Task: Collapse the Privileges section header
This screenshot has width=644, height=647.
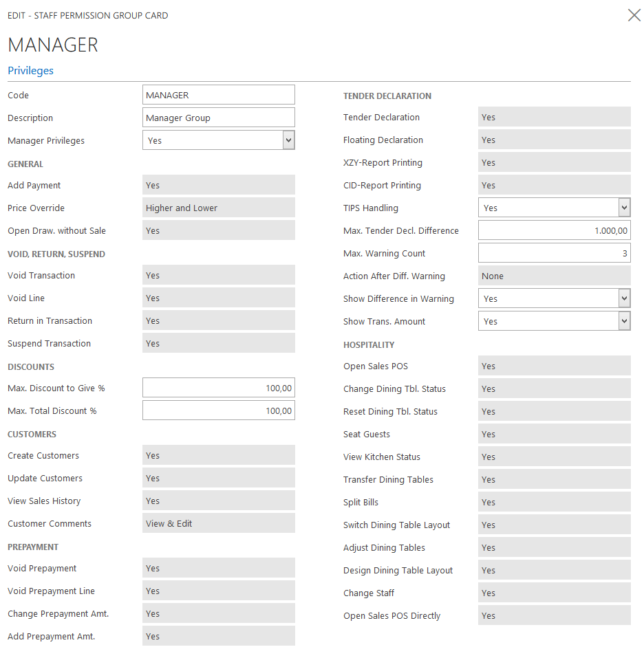Action: pos(30,70)
